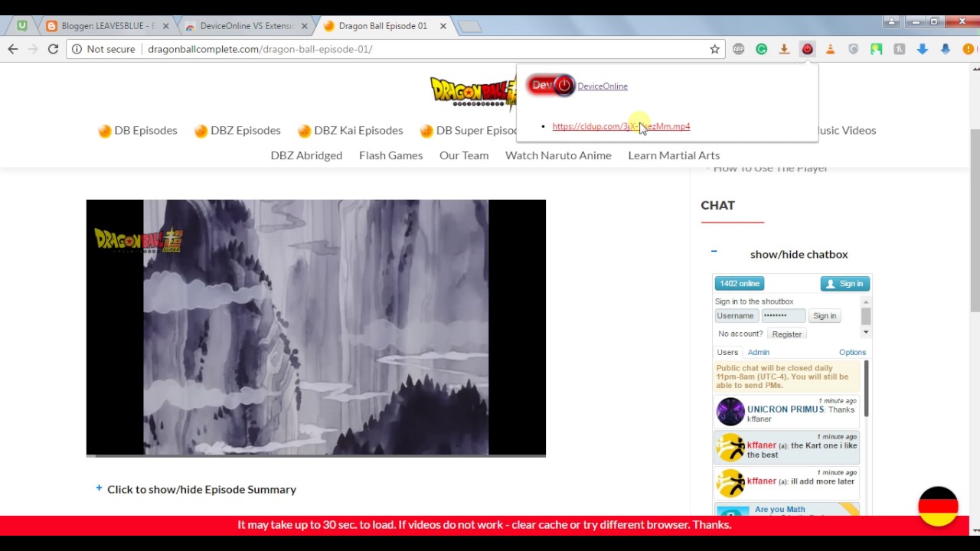Image resolution: width=980 pixels, height=551 pixels.
Task: Click the page vertical scrollbar
Action: tap(975, 222)
